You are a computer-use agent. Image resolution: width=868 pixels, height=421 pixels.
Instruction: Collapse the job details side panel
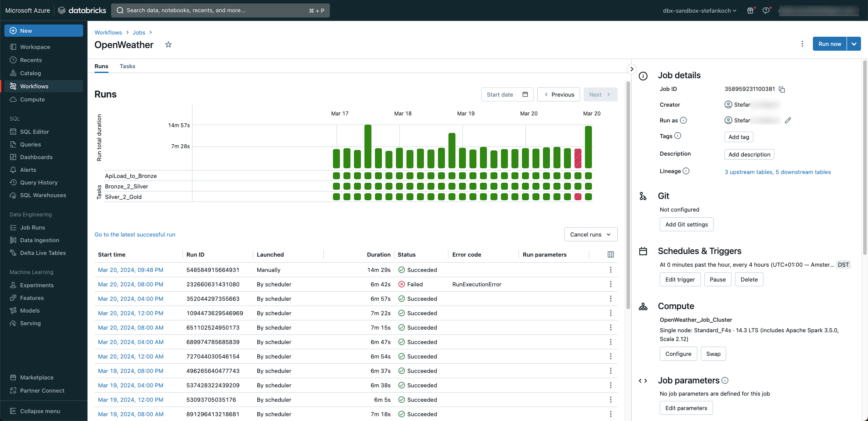point(631,69)
